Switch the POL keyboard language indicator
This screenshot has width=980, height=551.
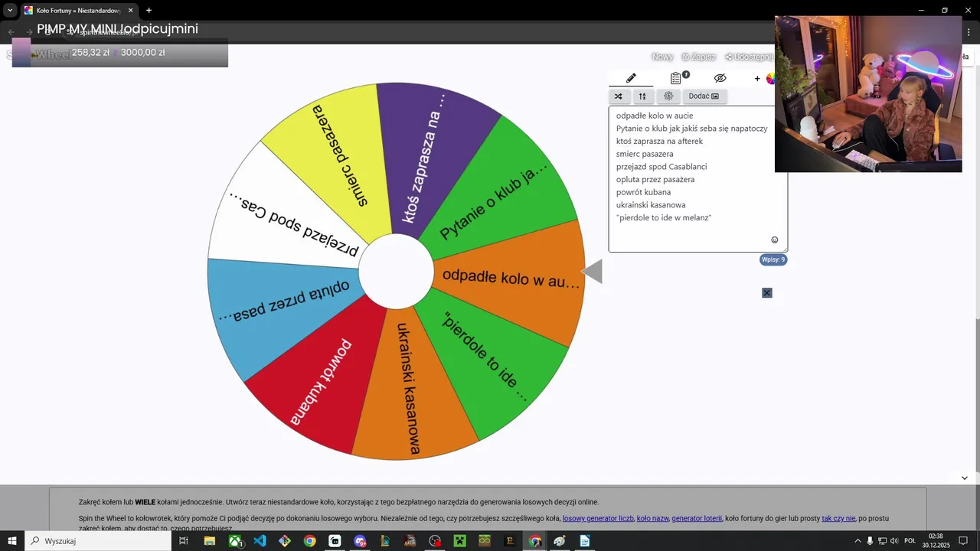point(910,541)
